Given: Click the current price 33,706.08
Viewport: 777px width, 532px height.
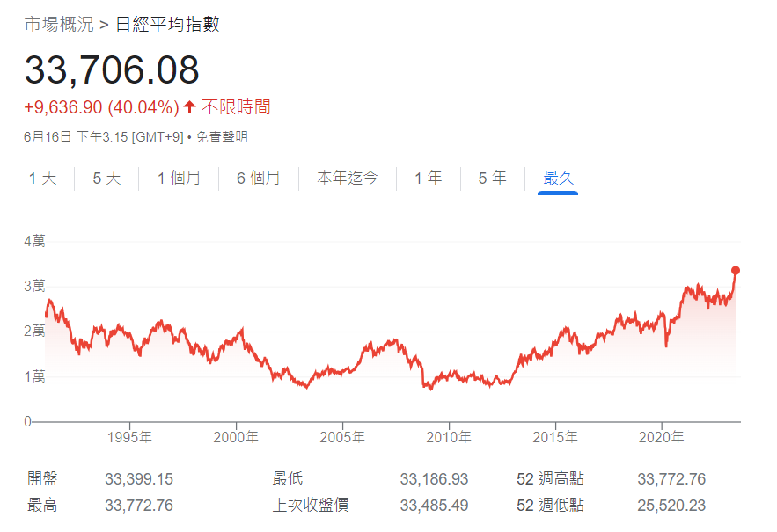Looking at the screenshot, I should click(112, 69).
